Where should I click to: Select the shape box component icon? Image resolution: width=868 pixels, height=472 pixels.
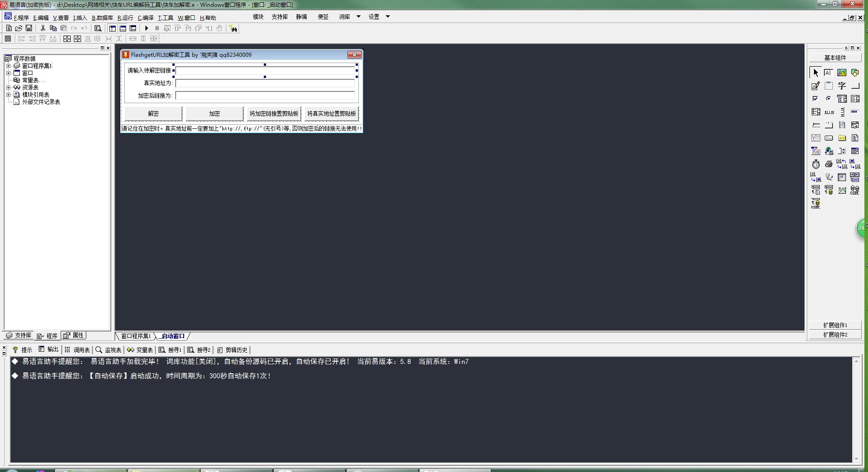point(855,73)
